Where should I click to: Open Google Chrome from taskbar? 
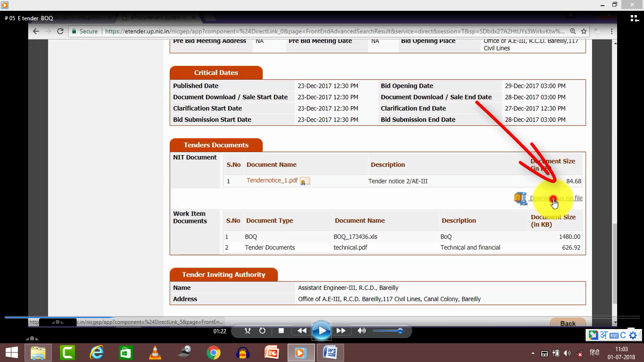213,353
